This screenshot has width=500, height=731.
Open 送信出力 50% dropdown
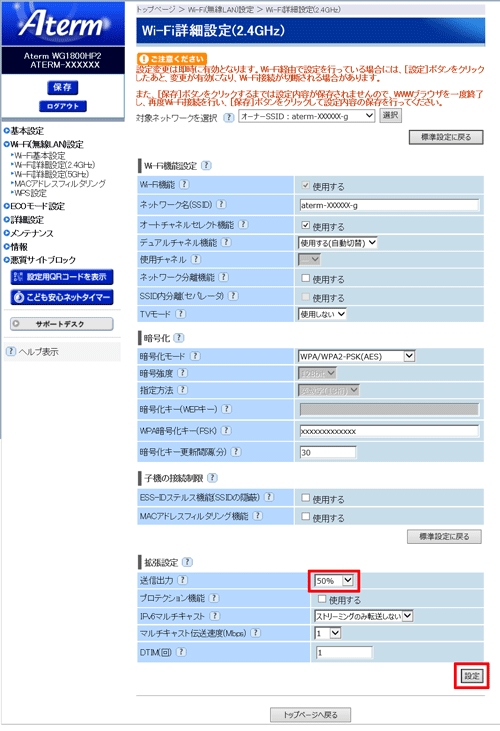pos(334,581)
